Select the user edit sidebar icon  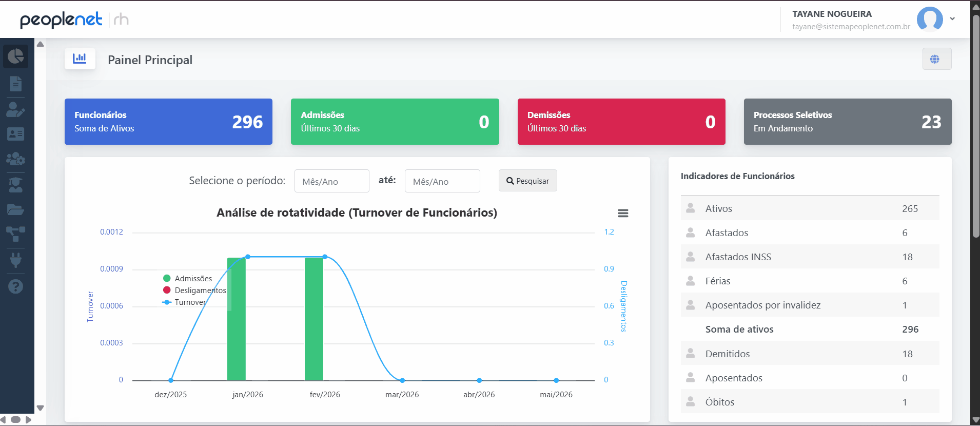pos(16,109)
